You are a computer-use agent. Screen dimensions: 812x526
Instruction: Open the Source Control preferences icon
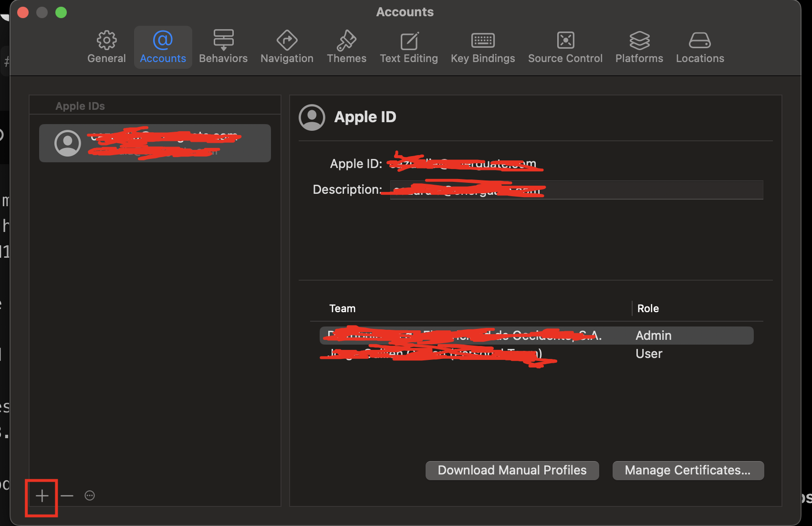pyautogui.click(x=565, y=47)
